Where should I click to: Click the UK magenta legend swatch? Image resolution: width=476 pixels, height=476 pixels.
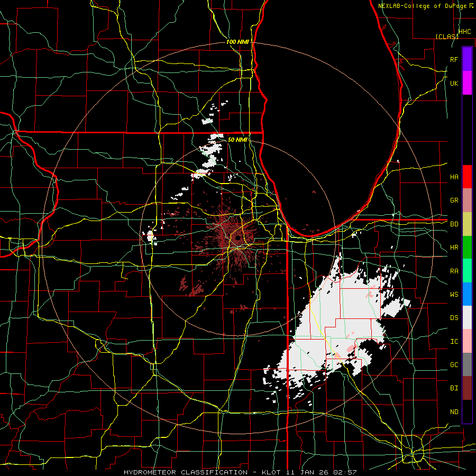point(467,83)
